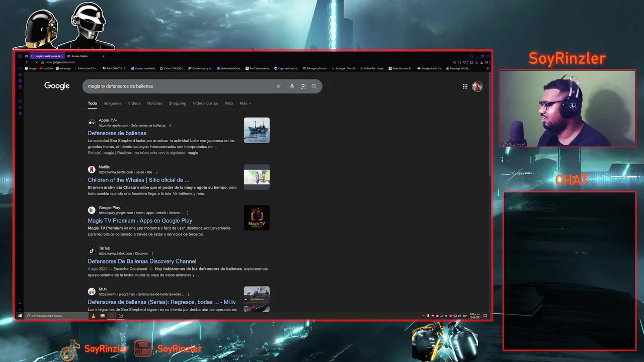
Task: Open the taskbar notification center icon
Action: 485,316
